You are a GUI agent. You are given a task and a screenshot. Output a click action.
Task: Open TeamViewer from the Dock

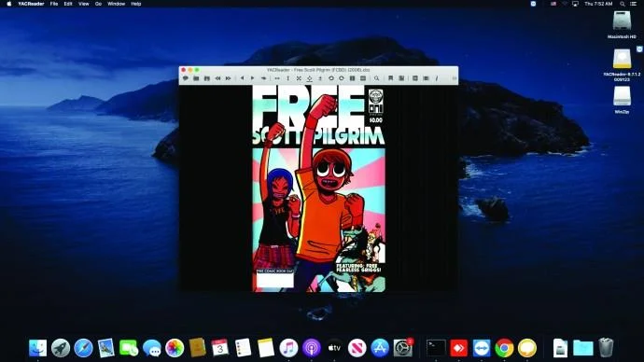pyautogui.click(x=482, y=348)
